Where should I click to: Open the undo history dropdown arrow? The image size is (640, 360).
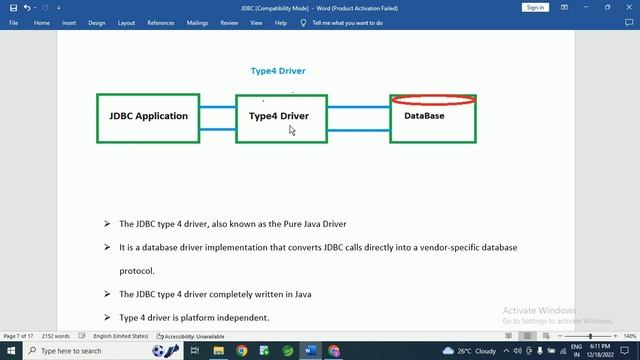pyautogui.click(x=35, y=8)
